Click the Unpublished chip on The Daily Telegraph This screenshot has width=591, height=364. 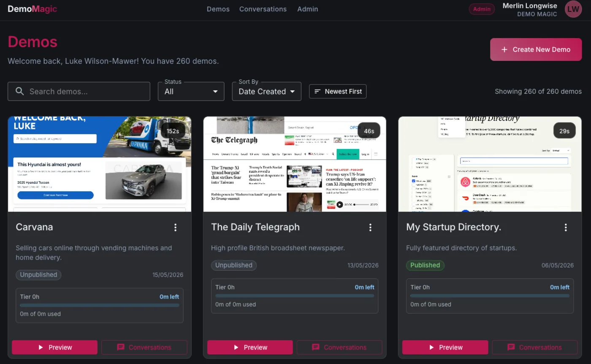click(234, 265)
